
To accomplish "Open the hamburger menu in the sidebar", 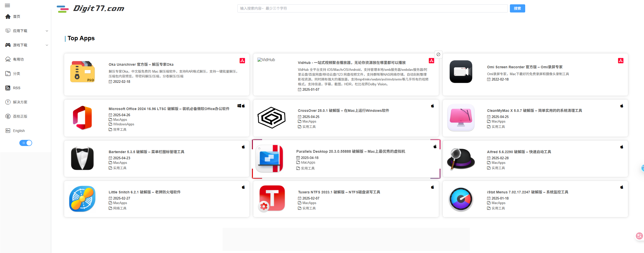I will click(x=7, y=5).
